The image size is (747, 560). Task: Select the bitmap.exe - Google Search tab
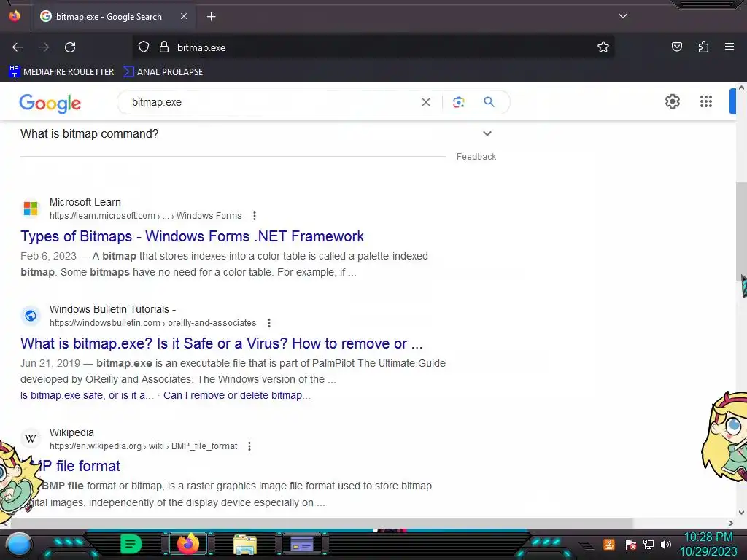coord(113,17)
